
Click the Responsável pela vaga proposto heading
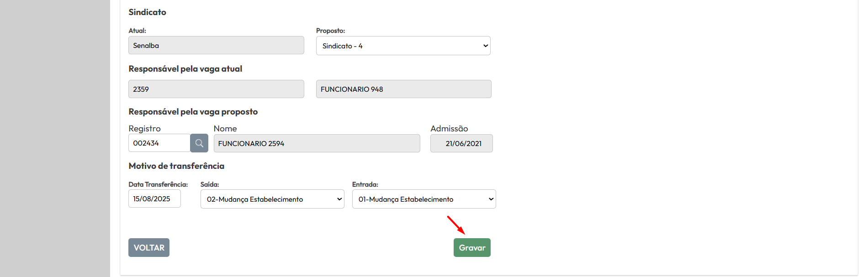pyautogui.click(x=193, y=112)
